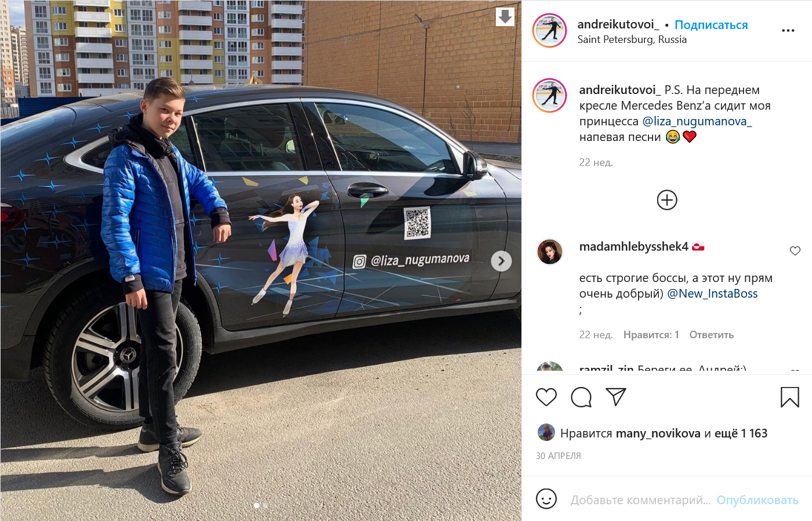Open the three-dots post options menu
Image resolution: width=812 pixels, height=521 pixels.
click(x=788, y=31)
